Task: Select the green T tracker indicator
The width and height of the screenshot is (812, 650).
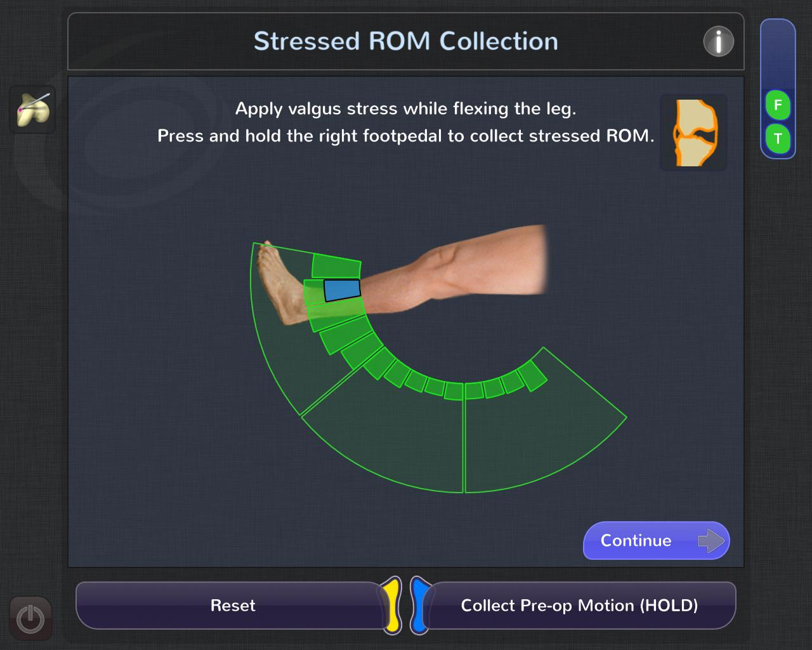Action: click(x=778, y=138)
